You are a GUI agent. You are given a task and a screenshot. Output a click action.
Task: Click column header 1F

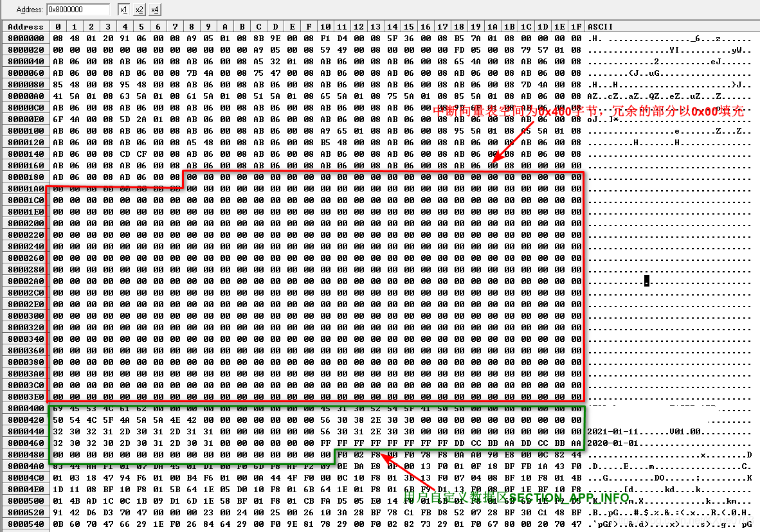[576, 26]
